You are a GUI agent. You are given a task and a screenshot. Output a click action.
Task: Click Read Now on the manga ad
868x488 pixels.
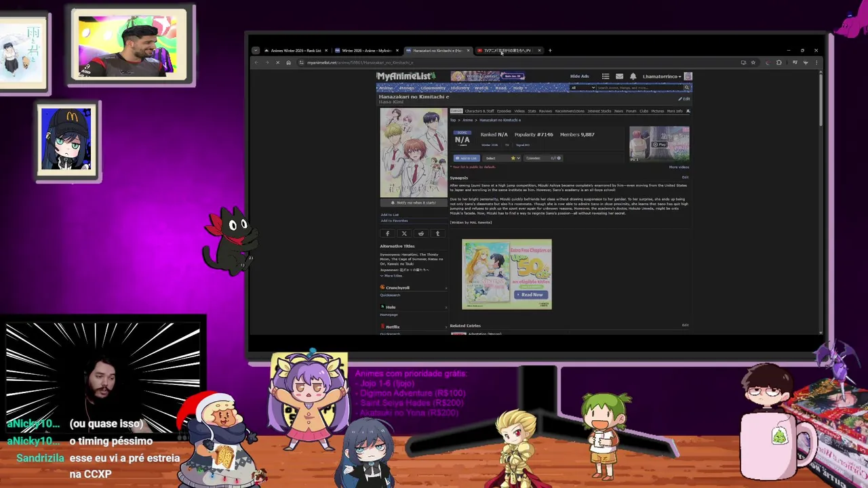[x=530, y=295]
